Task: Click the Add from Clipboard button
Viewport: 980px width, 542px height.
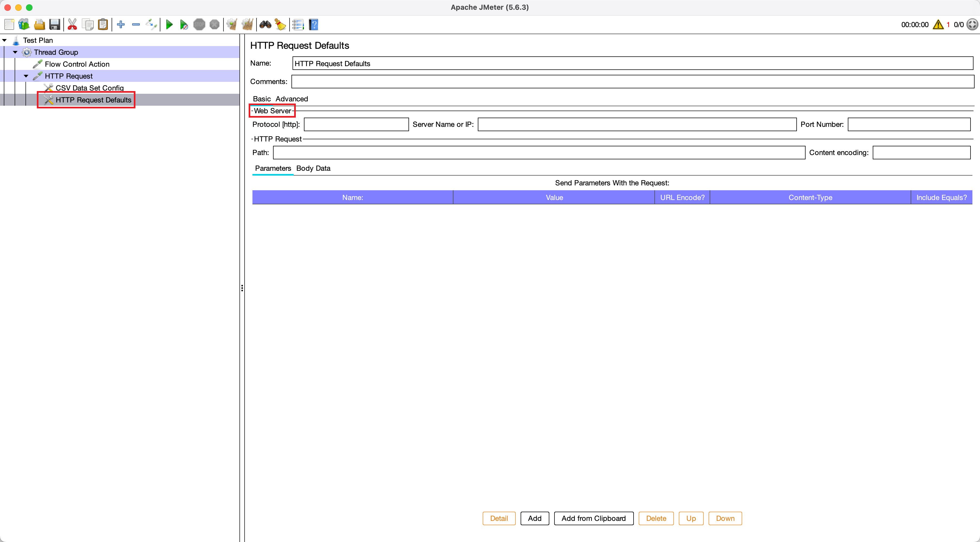Action: click(x=593, y=518)
